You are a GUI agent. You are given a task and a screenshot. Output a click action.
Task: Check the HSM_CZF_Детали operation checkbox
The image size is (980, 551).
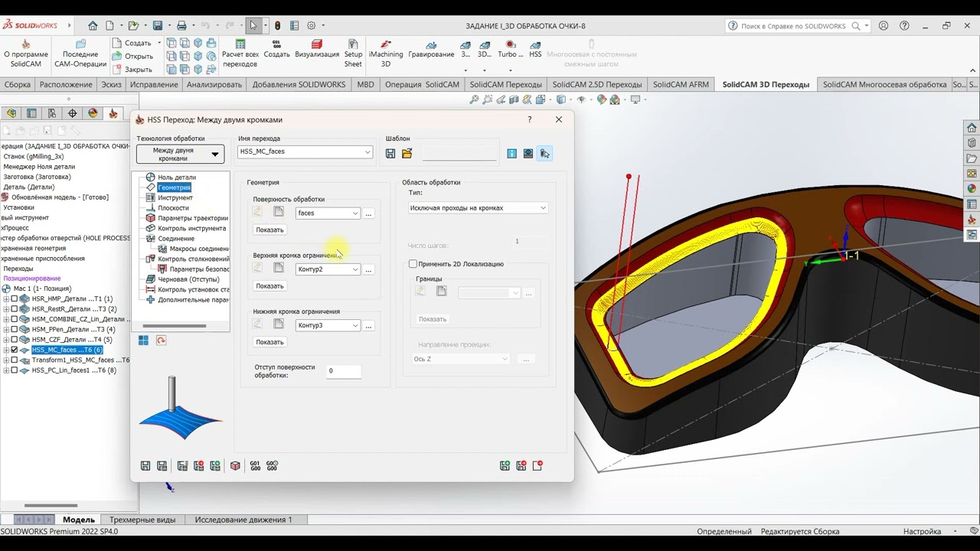(15, 340)
